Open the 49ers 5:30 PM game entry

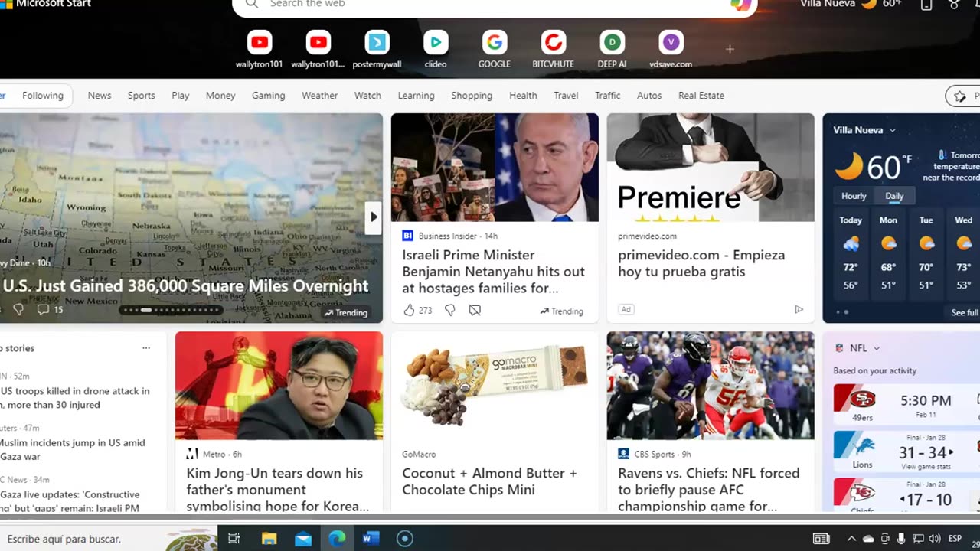(906, 404)
